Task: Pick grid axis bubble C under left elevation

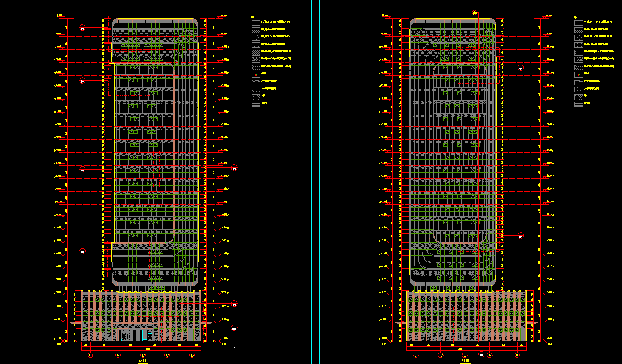Action: point(167,355)
